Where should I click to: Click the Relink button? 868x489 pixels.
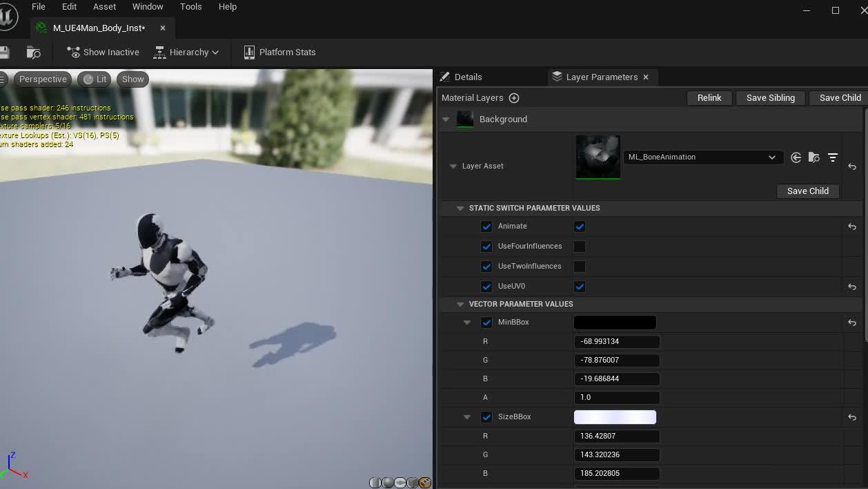[x=709, y=97]
